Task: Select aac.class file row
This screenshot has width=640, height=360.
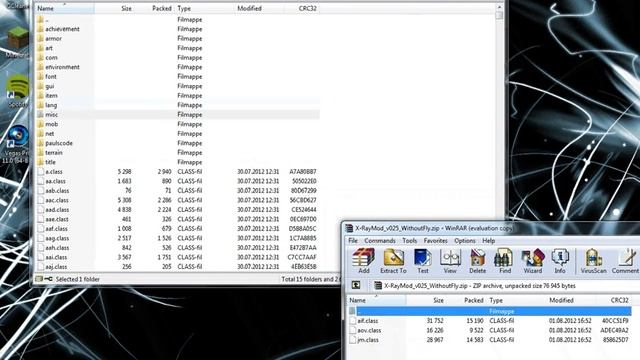Action: click(x=178, y=200)
